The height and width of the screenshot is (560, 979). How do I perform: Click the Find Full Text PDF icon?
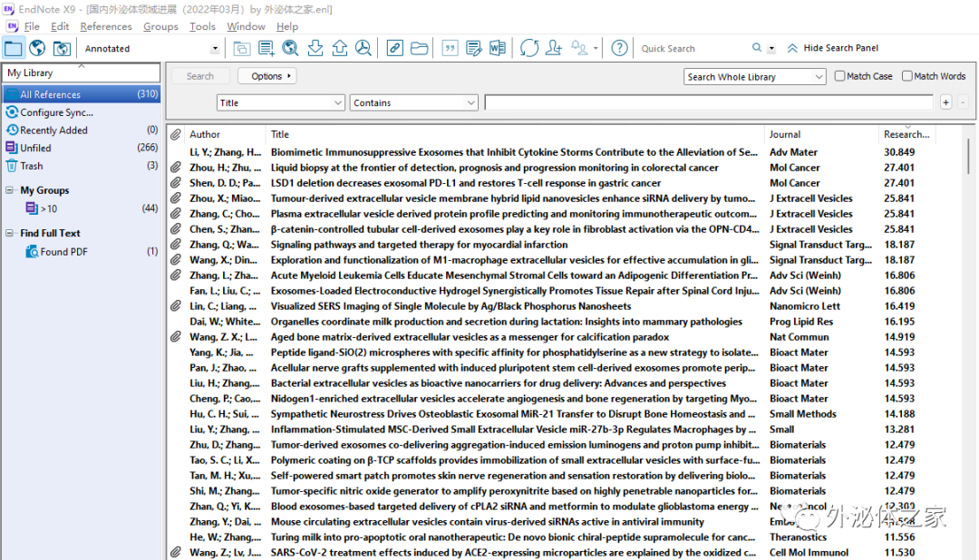[363, 48]
